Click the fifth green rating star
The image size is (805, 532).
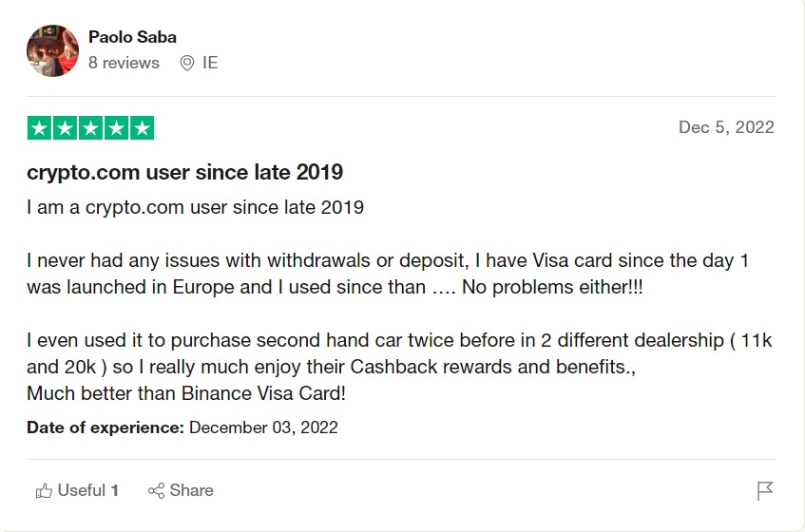pyautogui.click(x=143, y=128)
